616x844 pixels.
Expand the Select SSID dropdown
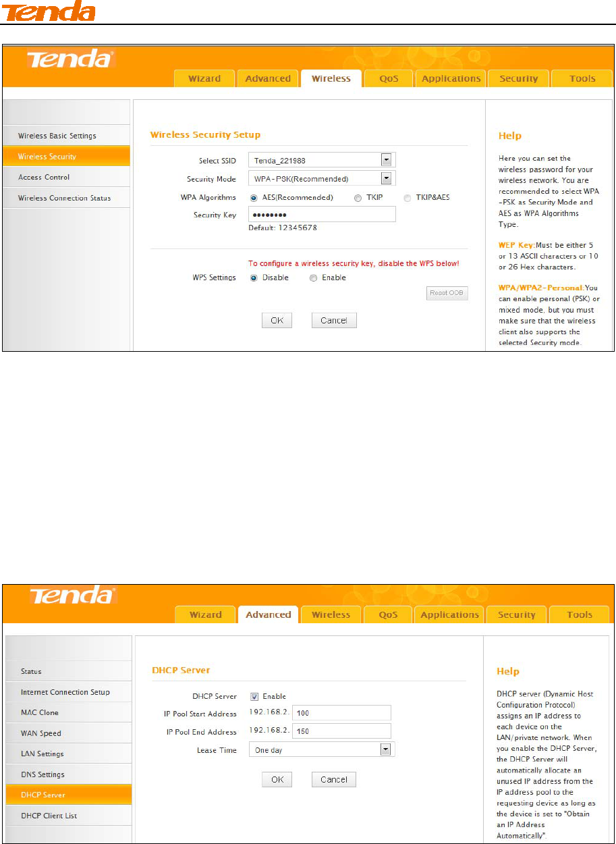[387, 160]
